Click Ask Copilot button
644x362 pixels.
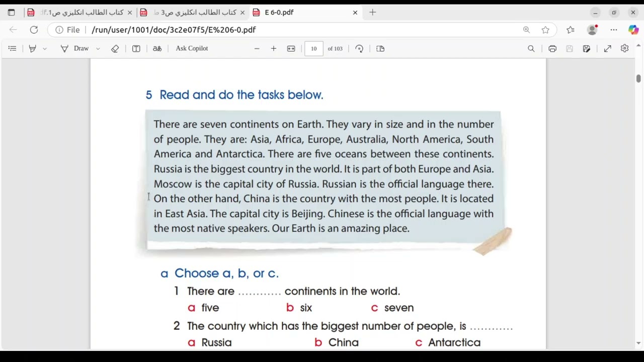pos(192,48)
